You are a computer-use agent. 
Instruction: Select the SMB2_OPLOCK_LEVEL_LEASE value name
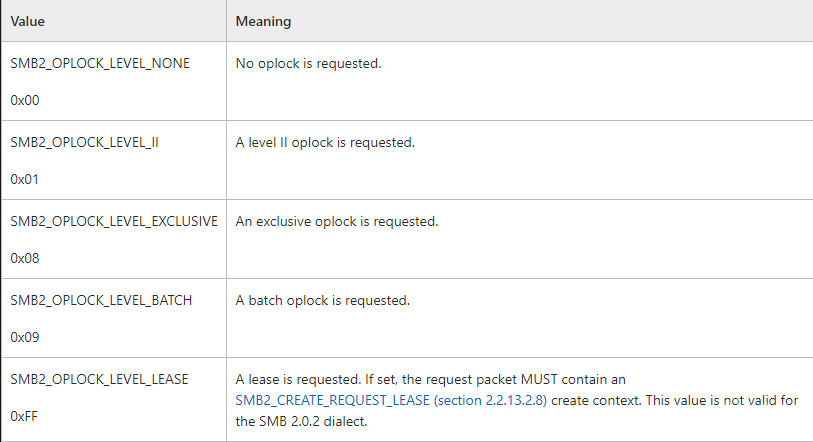coord(99,379)
